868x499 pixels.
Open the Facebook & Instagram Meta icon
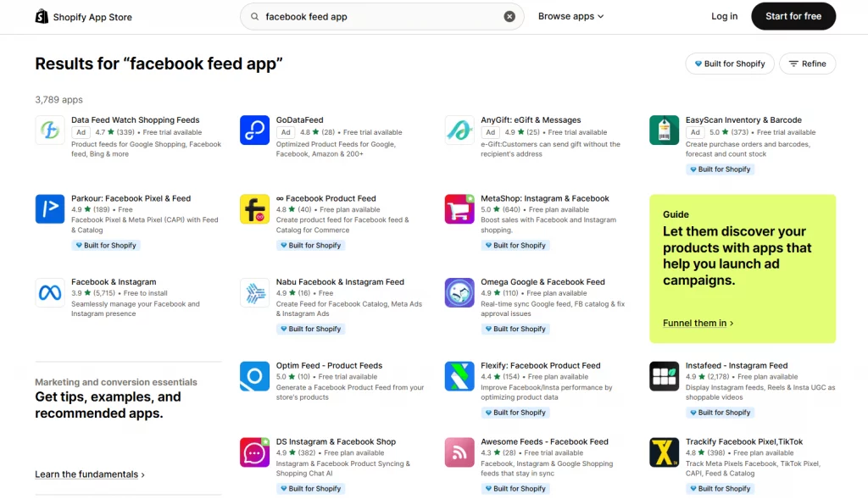tap(50, 292)
